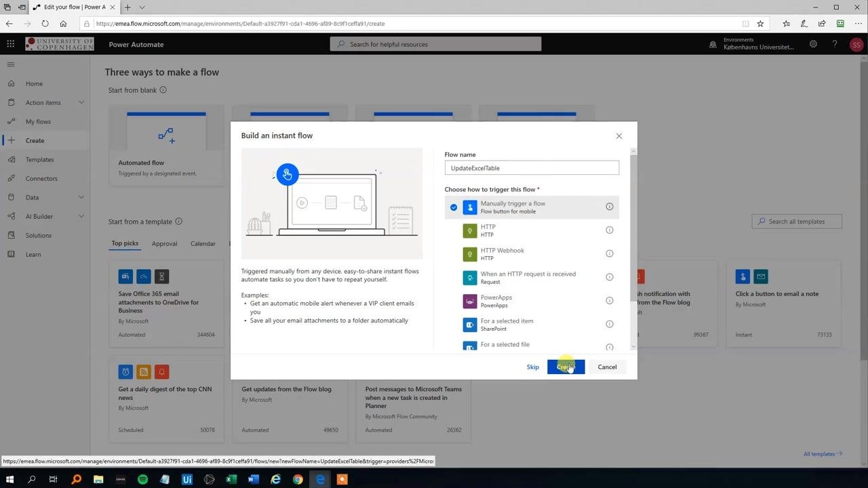868x488 pixels.
Task: Open Save Office 365 email attachments template
Action: click(x=166, y=302)
